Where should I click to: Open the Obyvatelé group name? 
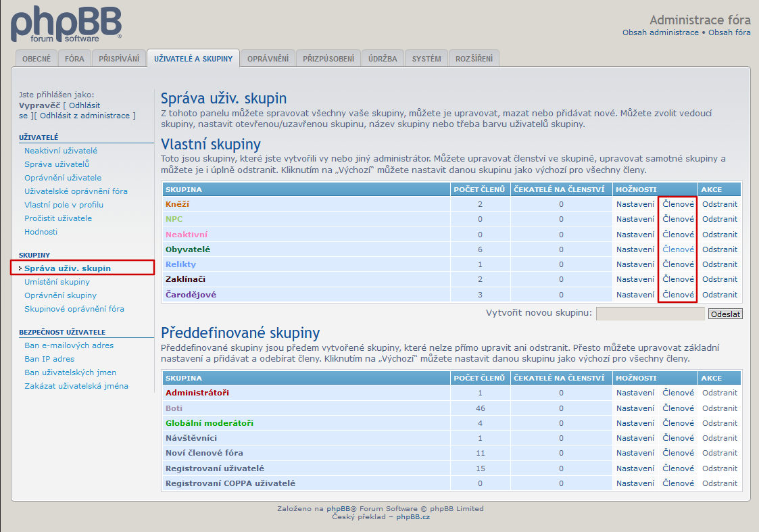[x=188, y=249]
